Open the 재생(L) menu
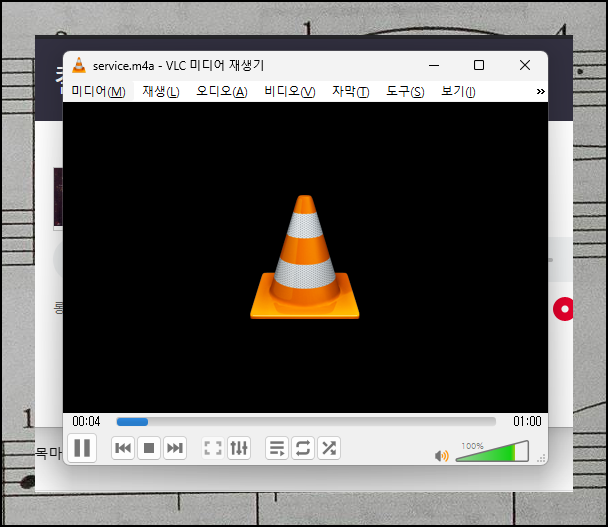The height and width of the screenshot is (527, 608). click(x=161, y=92)
